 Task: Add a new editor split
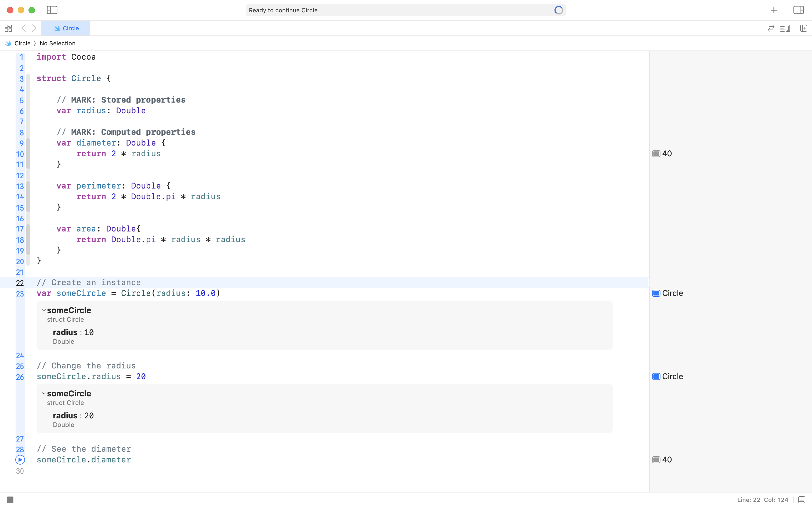804,28
